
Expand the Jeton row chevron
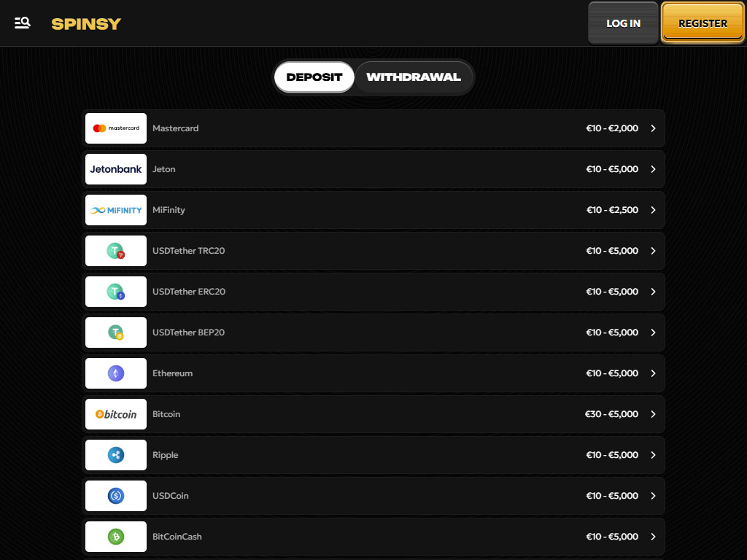click(x=653, y=169)
